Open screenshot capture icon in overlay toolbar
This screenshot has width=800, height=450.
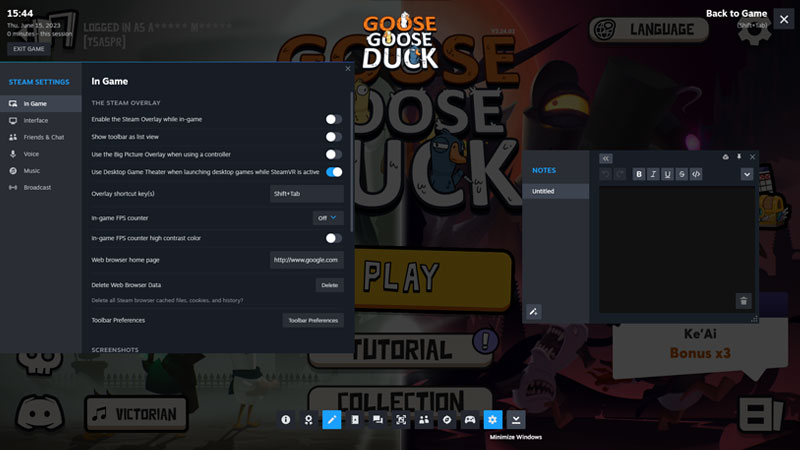401,420
